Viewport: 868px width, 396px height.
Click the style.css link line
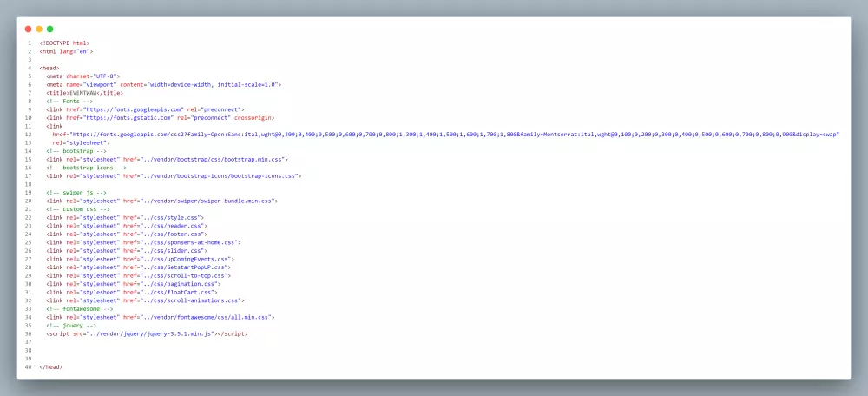click(125, 218)
